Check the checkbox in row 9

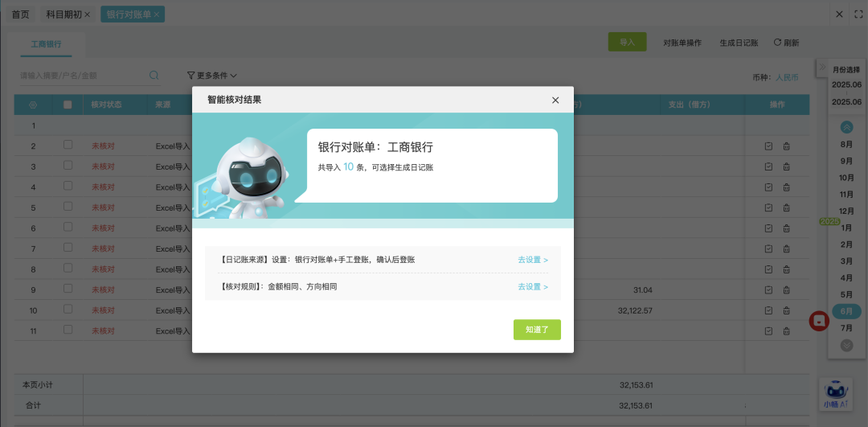(x=68, y=289)
